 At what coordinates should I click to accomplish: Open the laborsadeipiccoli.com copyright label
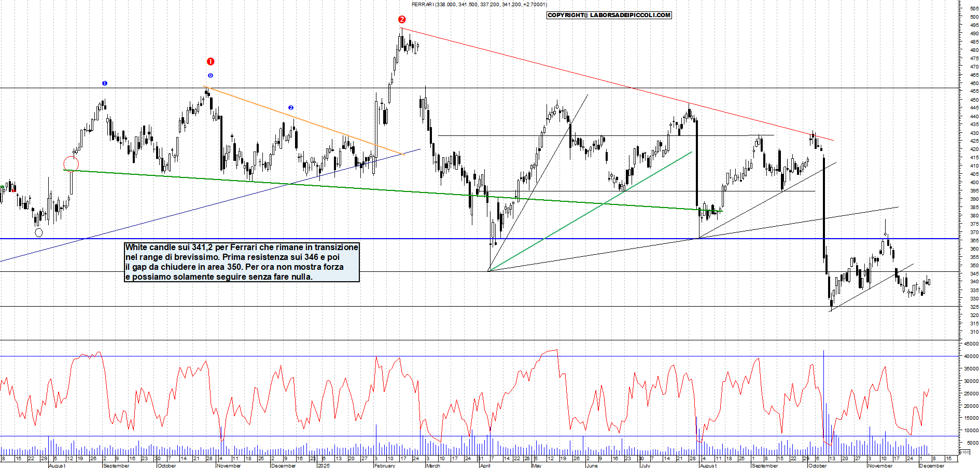pos(609,15)
